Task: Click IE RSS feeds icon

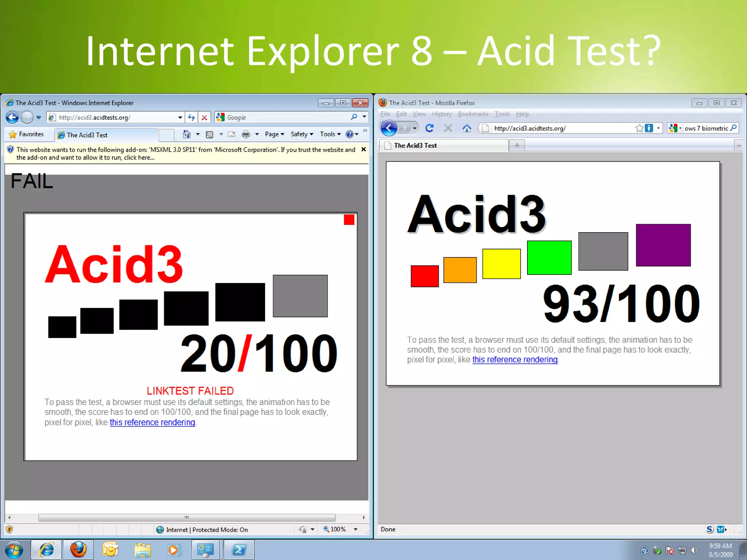Action: pyautogui.click(x=209, y=134)
